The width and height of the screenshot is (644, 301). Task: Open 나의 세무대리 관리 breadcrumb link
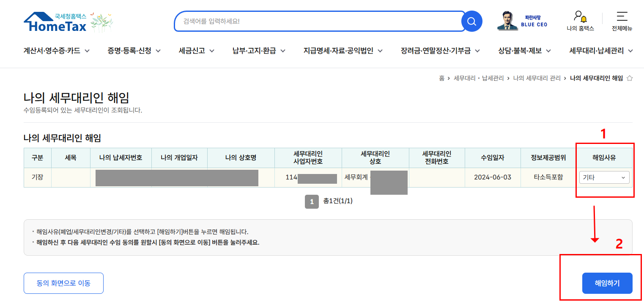537,78
